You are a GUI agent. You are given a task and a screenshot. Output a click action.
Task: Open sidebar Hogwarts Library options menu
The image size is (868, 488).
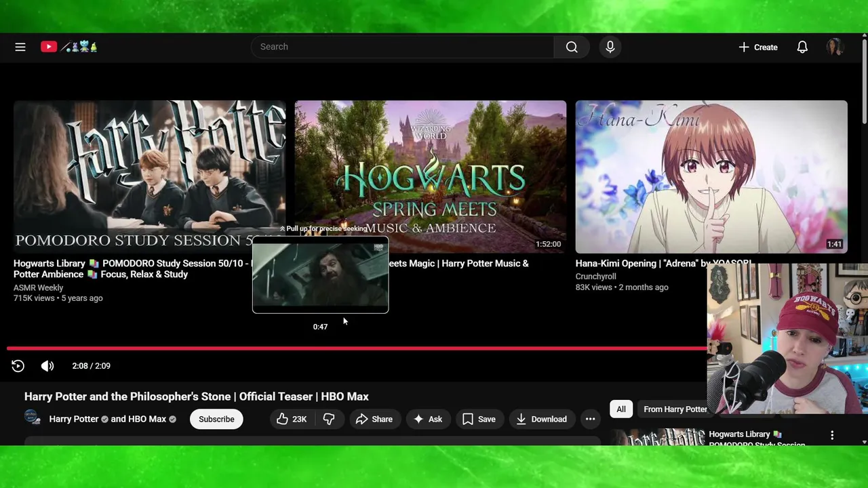[832, 435]
